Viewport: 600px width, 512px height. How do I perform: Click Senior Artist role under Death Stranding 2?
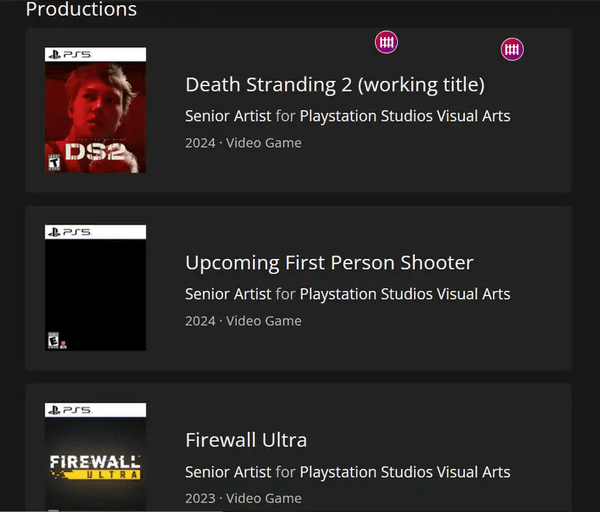[x=228, y=116]
